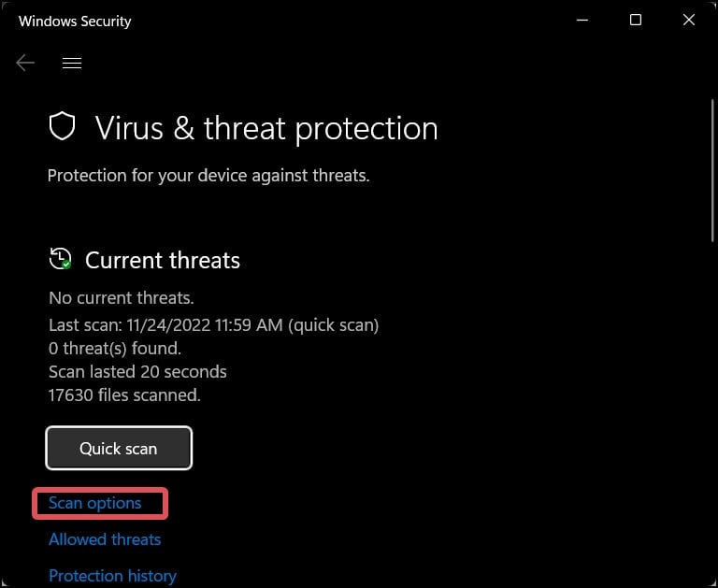Click the "17630 files scanned" text
The height and width of the screenshot is (588, 718).
tap(124, 395)
